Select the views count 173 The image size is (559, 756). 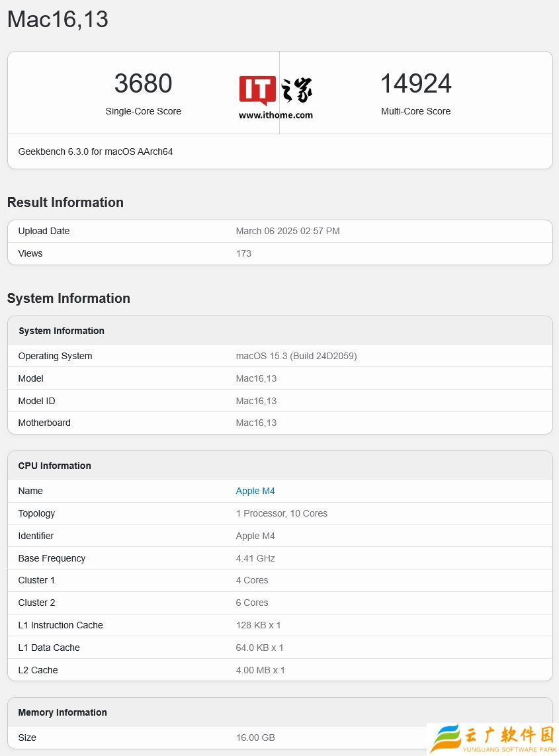243,253
